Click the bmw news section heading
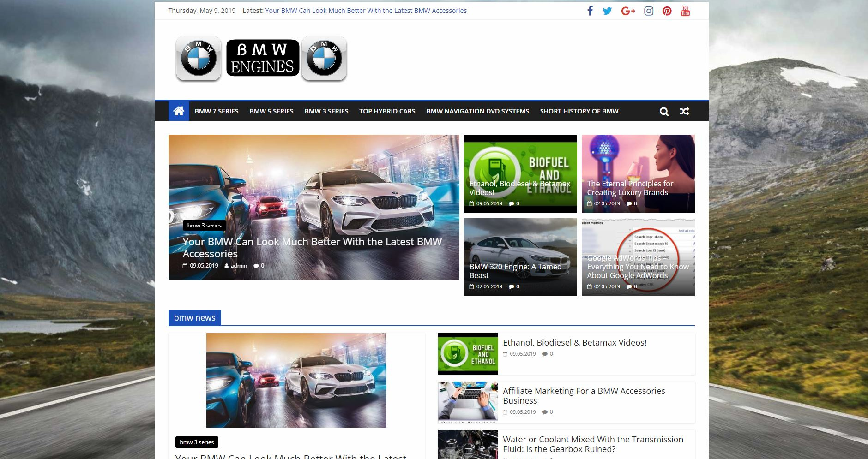 [x=194, y=318]
